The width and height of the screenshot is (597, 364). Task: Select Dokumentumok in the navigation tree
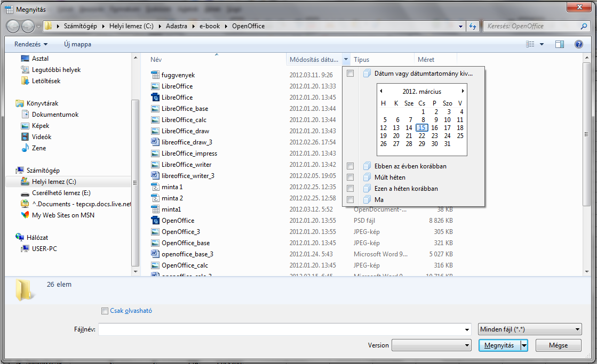[55, 115]
